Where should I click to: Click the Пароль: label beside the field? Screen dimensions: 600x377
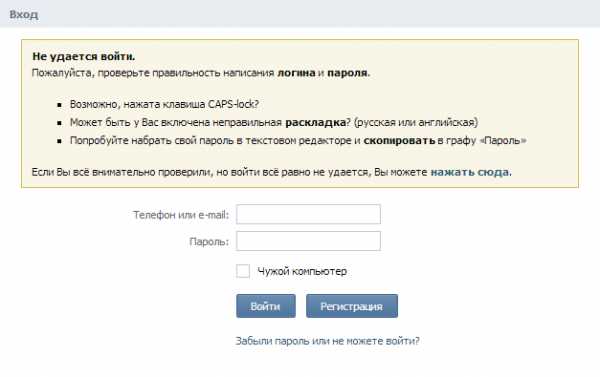209,242
